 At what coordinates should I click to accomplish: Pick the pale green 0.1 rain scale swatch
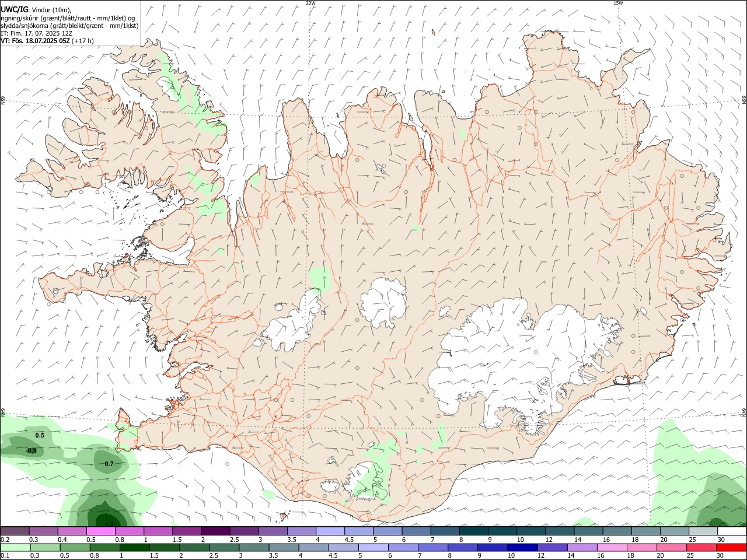coord(15,548)
